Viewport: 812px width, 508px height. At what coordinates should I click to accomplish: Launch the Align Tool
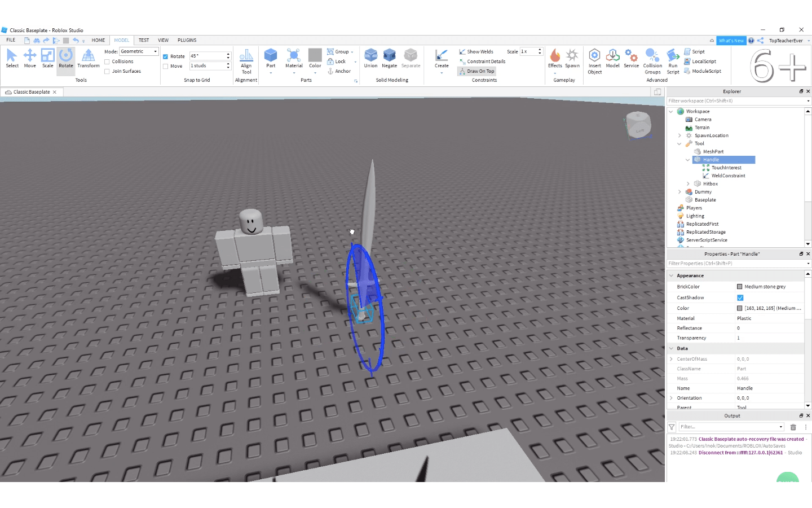point(246,62)
